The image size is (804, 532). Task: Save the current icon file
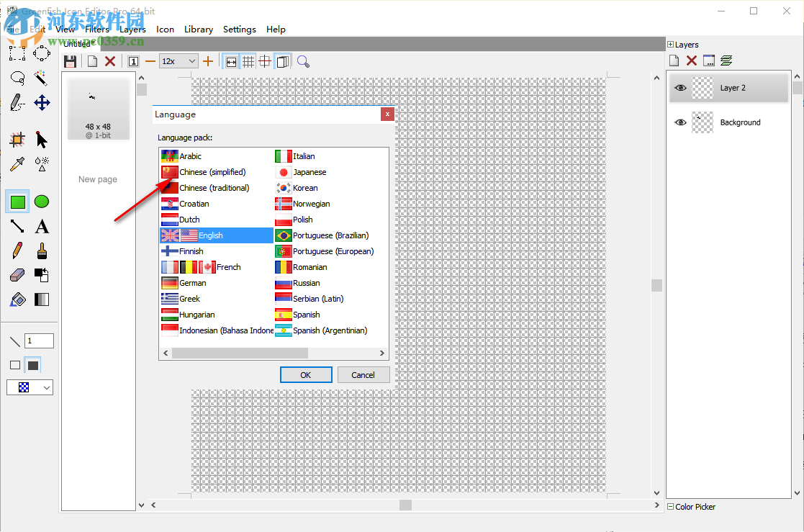71,61
